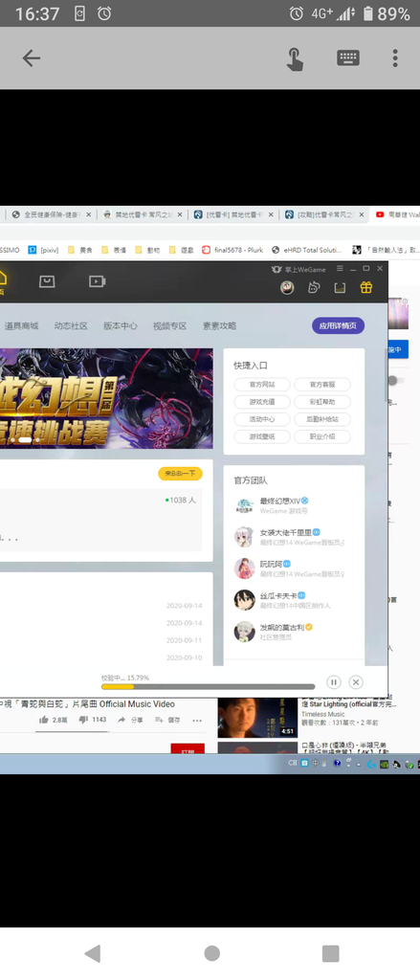This screenshot has height=980, width=420.
Task: Switch to 动态社区 tab
Action: (x=71, y=325)
